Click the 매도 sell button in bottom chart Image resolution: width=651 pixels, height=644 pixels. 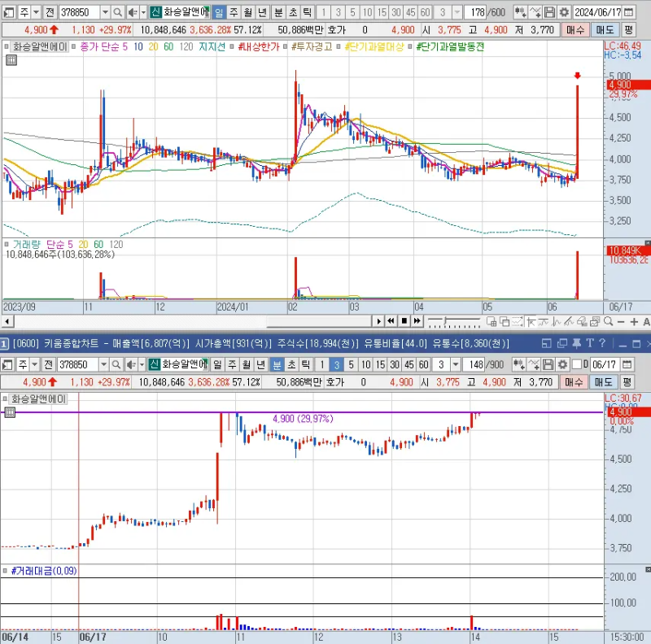(603, 382)
